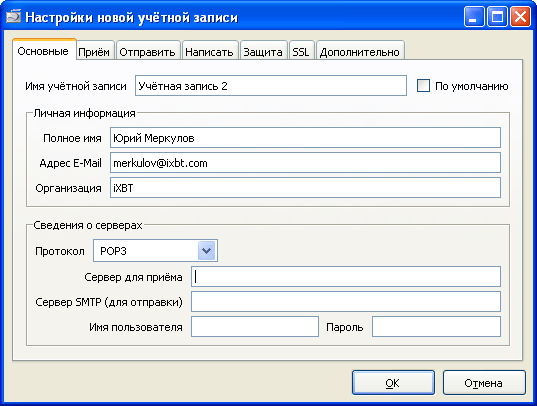Click the Имя учётной записи field
The height and width of the screenshot is (406, 537).
point(271,86)
